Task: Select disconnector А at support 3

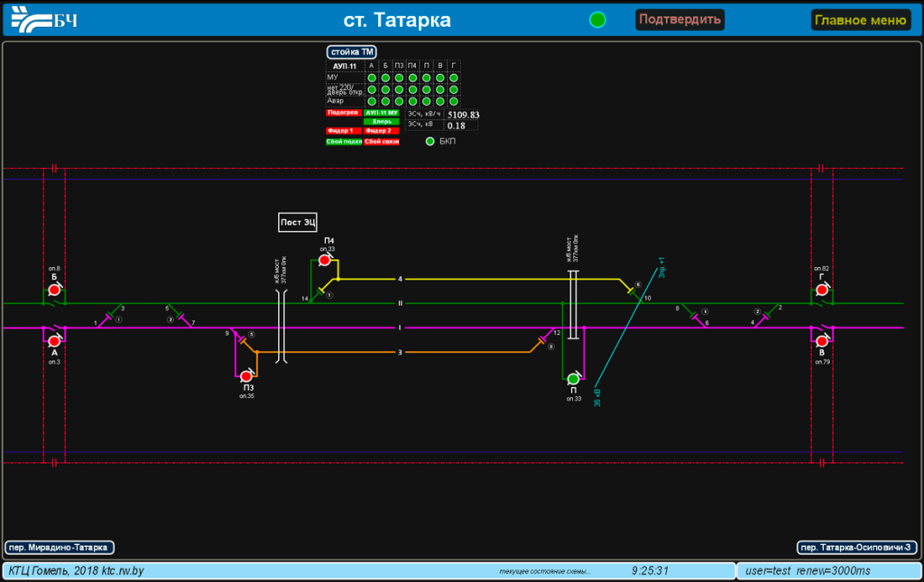Action: click(x=54, y=341)
